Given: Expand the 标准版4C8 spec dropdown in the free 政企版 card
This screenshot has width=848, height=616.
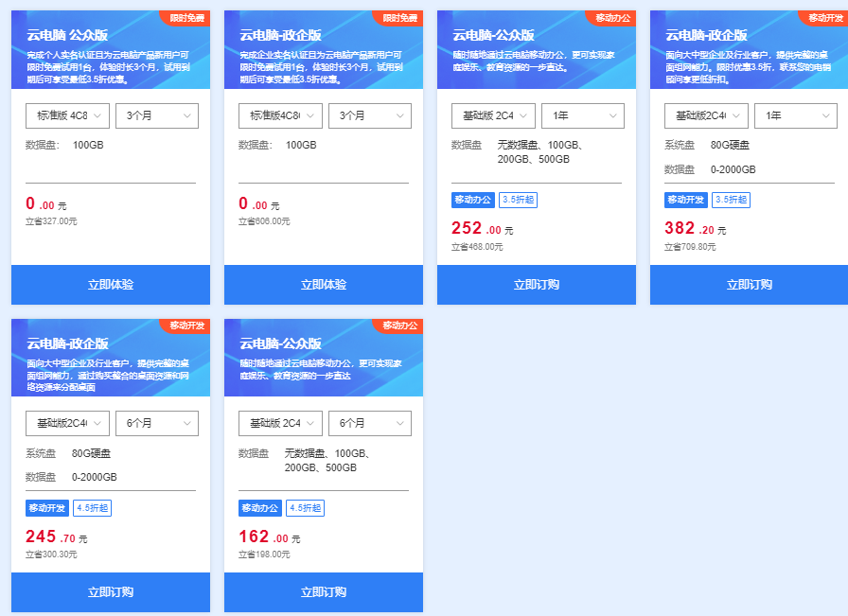Looking at the screenshot, I should [x=280, y=115].
